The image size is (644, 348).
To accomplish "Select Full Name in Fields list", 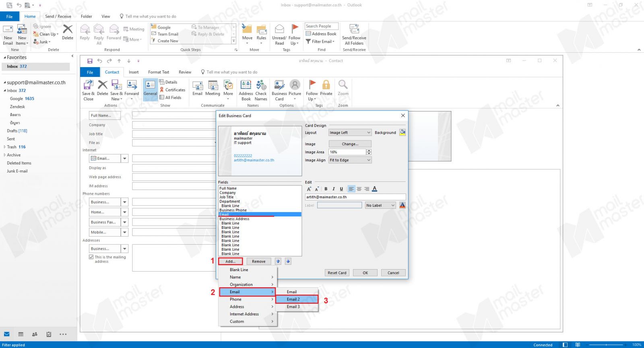I will (x=260, y=188).
